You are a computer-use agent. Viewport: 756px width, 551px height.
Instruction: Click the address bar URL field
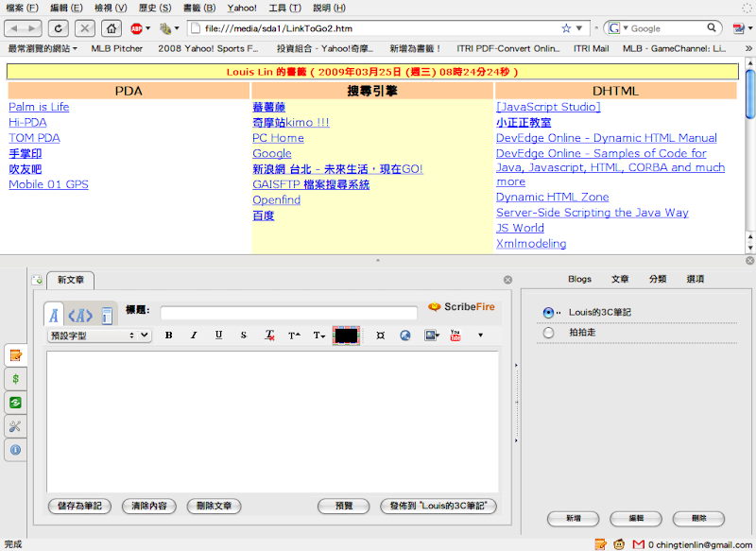click(379, 28)
